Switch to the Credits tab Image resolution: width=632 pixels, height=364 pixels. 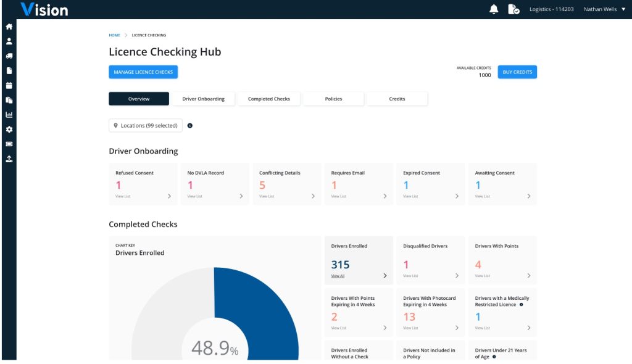[397, 99]
